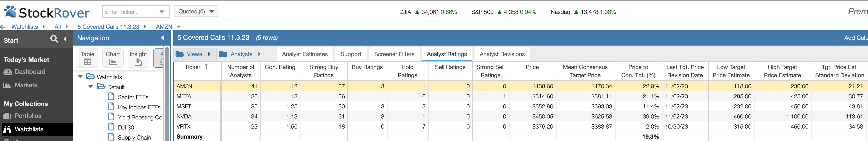This screenshot has width=868, height=141.
Task: Open the AMZN breadcrumb dropdown
Action: [179, 27]
